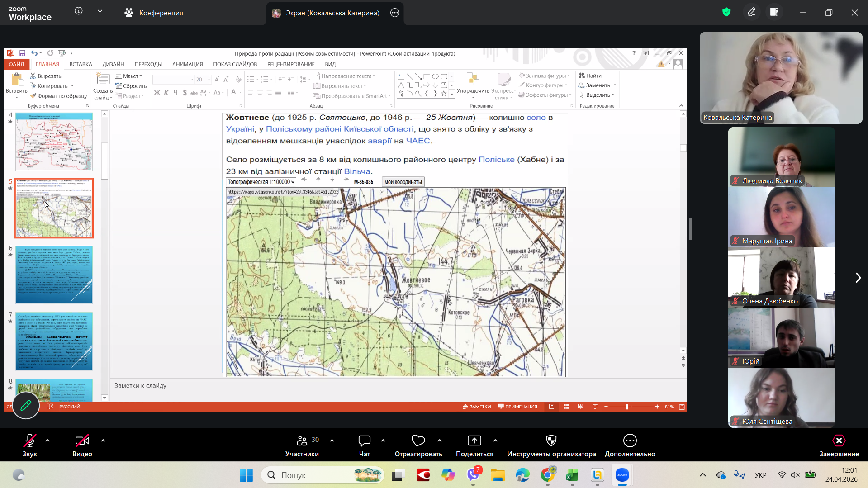Viewport: 868px width, 488px height.
Task: Open the Дизайн ribbon tab
Action: click(x=113, y=64)
